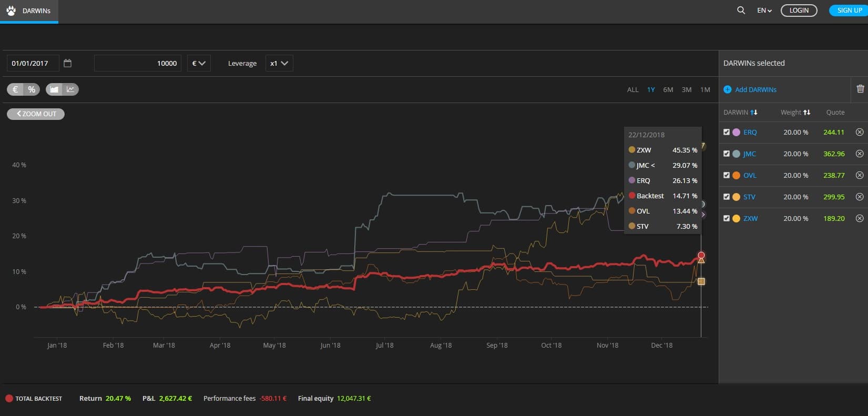The height and width of the screenshot is (416, 868).
Task: Select the 1M time range
Action: (x=705, y=89)
